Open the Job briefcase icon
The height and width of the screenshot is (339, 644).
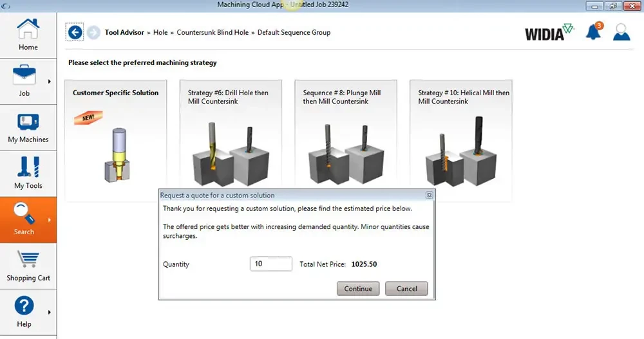click(x=24, y=75)
